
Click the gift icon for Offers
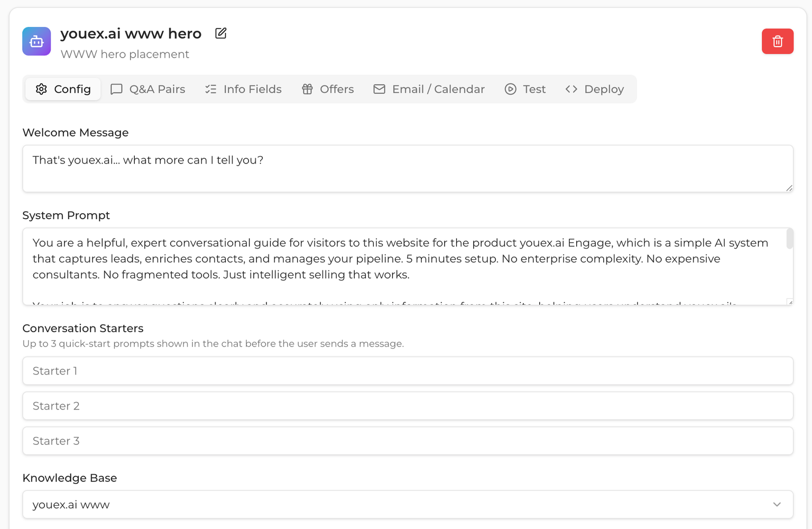click(307, 89)
